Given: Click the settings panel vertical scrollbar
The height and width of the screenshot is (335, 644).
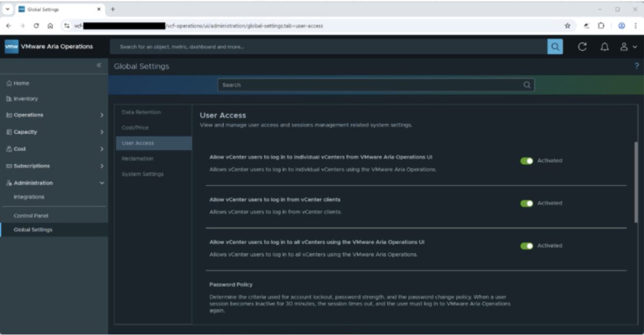Looking at the screenshot, I should tap(636, 183).
